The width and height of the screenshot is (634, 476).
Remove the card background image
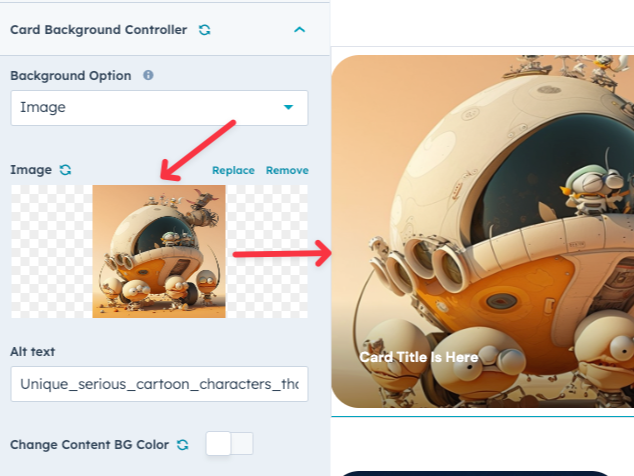tap(287, 170)
